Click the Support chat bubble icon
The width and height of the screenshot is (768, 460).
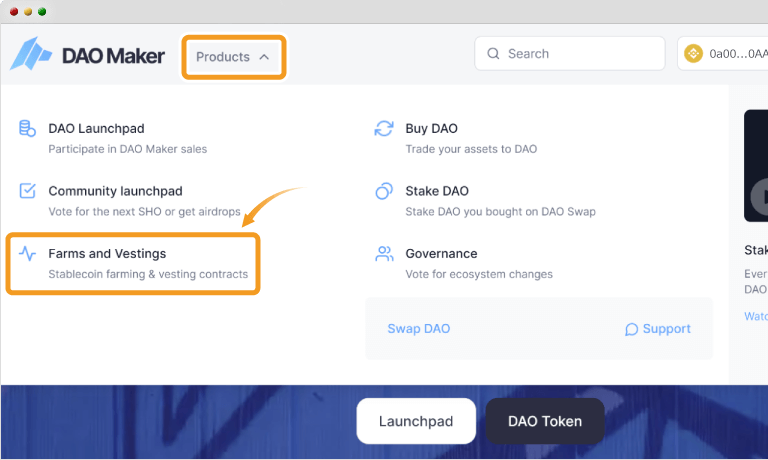click(631, 329)
